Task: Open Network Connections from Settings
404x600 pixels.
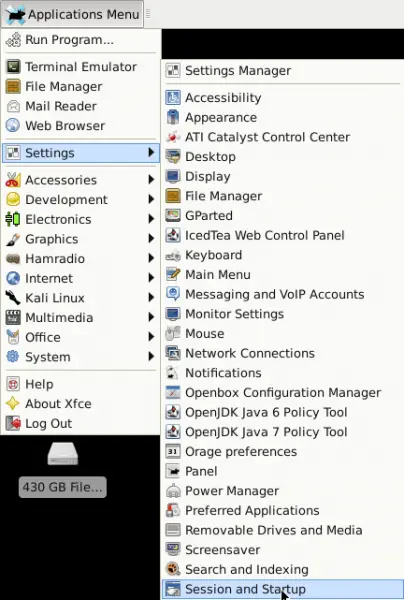Action: click(x=283, y=353)
